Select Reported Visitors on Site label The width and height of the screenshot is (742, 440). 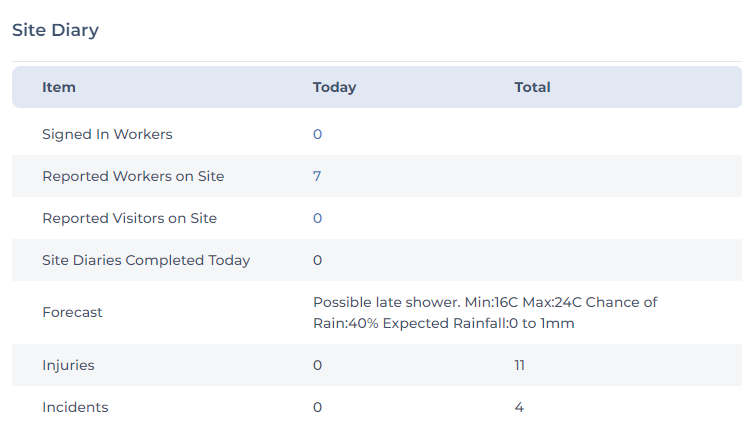click(x=129, y=218)
